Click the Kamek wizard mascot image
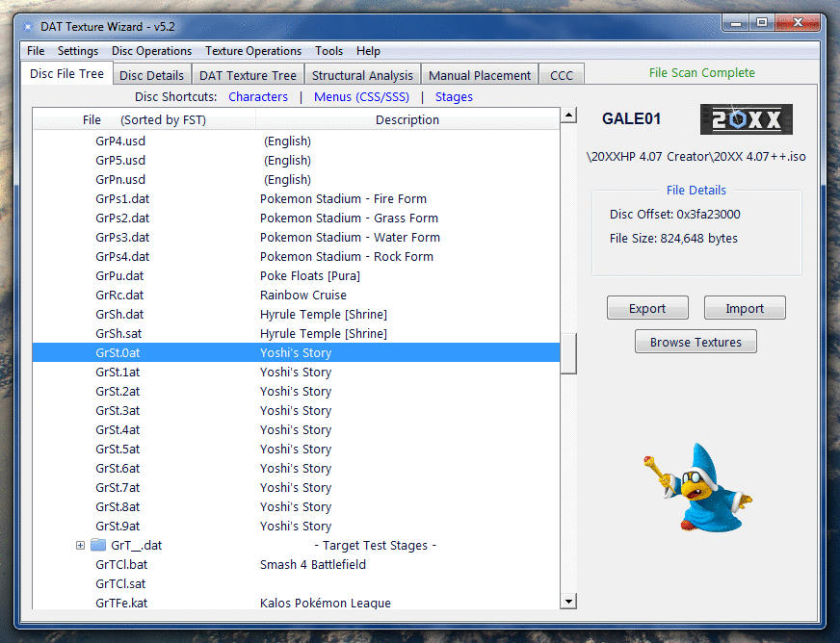 pos(698,488)
